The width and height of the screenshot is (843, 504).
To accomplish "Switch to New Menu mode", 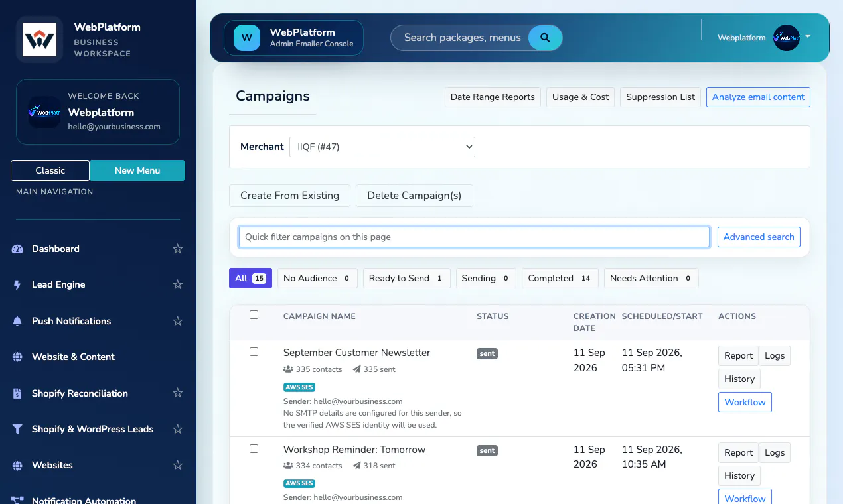I will point(137,170).
